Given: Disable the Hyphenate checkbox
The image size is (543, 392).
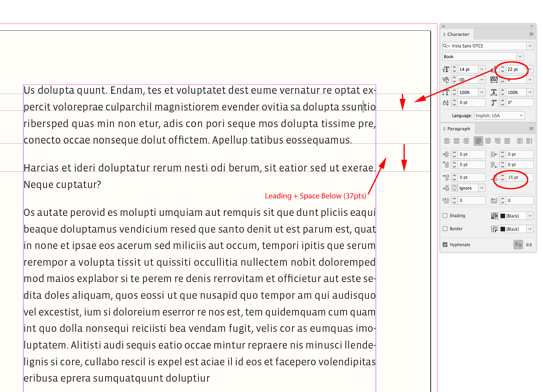Looking at the screenshot, I should (x=445, y=244).
